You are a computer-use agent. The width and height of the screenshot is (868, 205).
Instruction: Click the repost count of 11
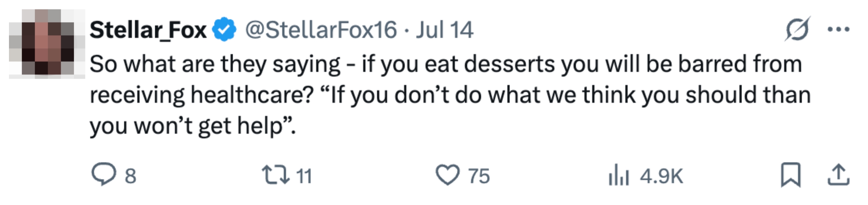pyautogui.click(x=304, y=176)
